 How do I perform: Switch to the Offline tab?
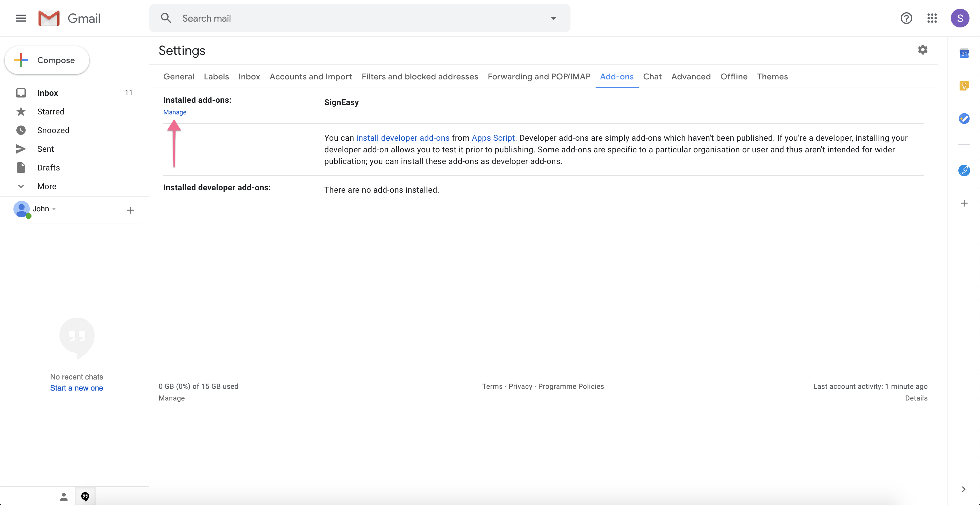pos(734,76)
